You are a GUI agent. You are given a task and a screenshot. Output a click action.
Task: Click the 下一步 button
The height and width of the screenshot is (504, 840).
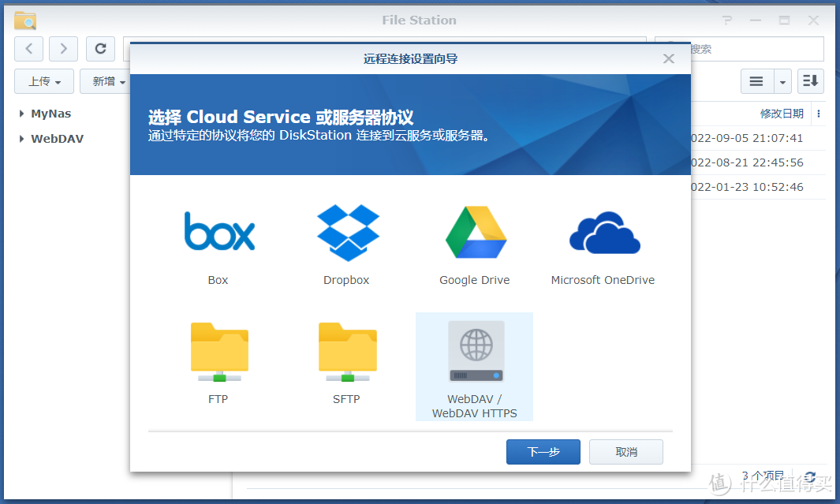click(543, 451)
